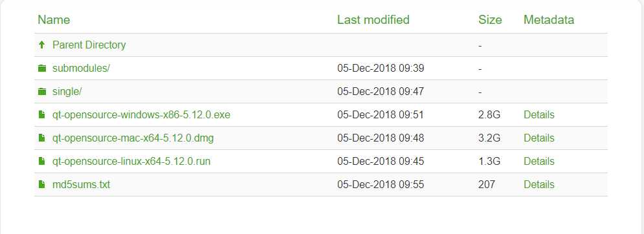The image size is (644, 234).
Task: Click the submodules folder icon
Action: pos(41,68)
